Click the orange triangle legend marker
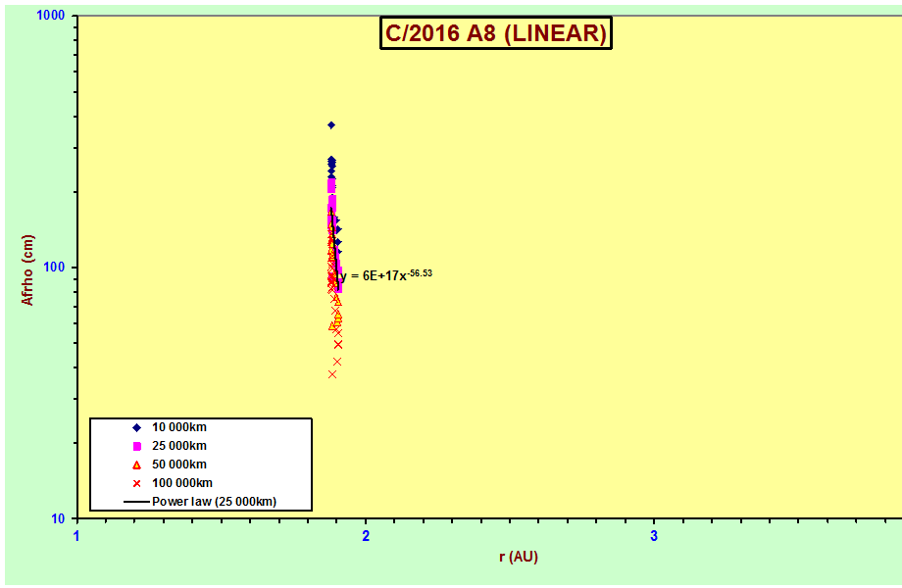 (x=137, y=465)
